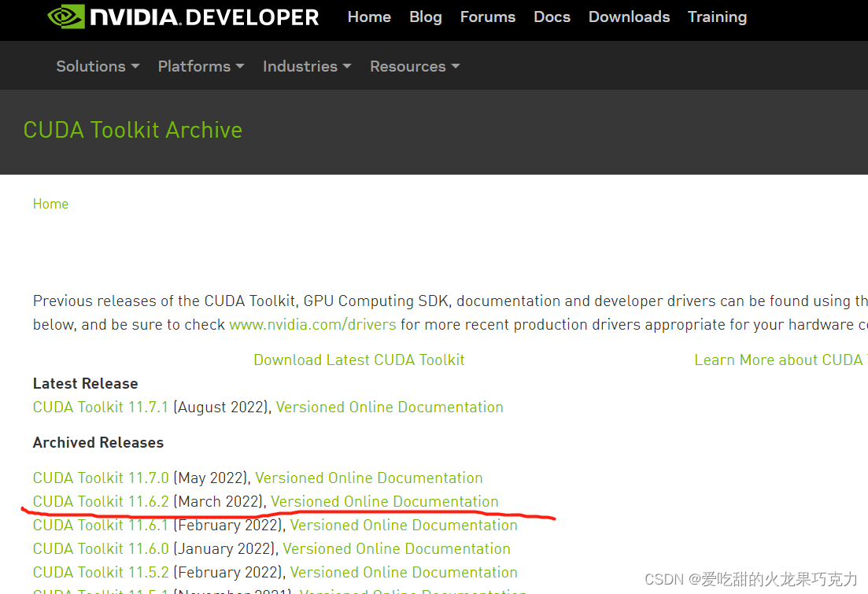868x594 pixels.
Task: Open the Forums nav link
Action: click(488, 17)
